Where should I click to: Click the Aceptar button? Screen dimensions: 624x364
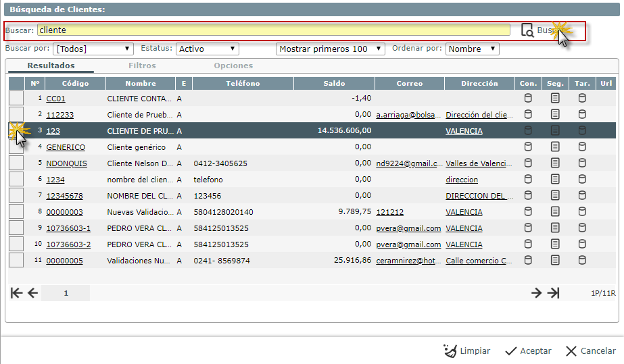[528, 351]
